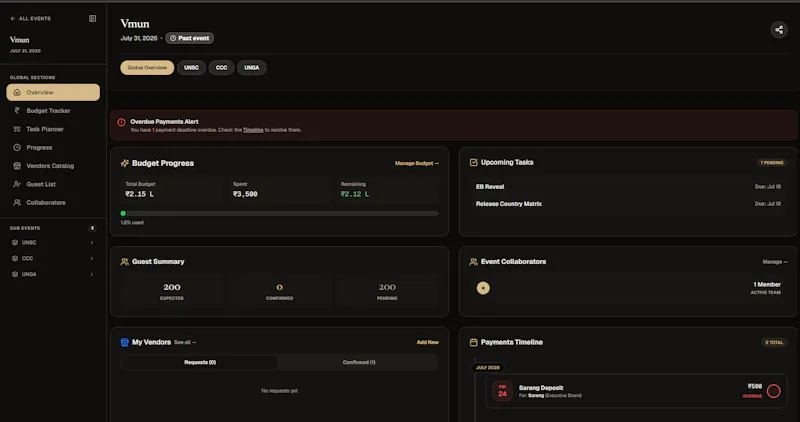The height and width of the screenshot is (422, 800).
Task: Open Progress clock icon
Action: [17, 147]
